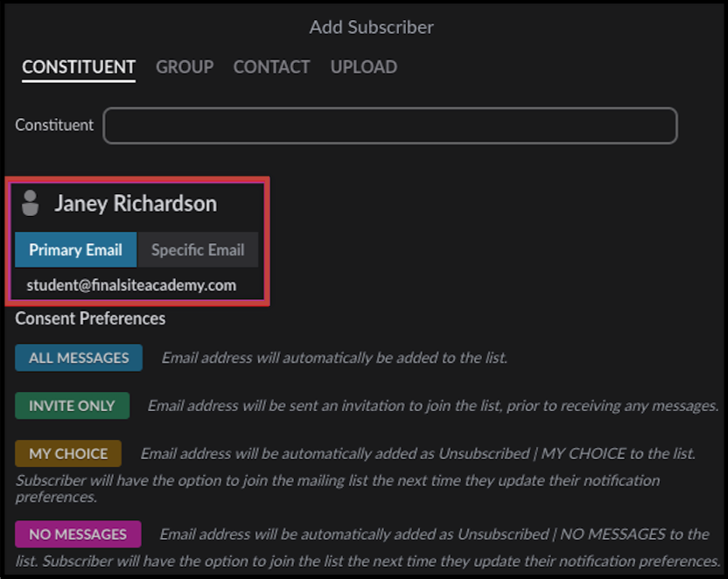Image resolution: width=728 pixels, height=579 pixels.
Task: Click the Add Subscriber title
Action: [371, 27]
